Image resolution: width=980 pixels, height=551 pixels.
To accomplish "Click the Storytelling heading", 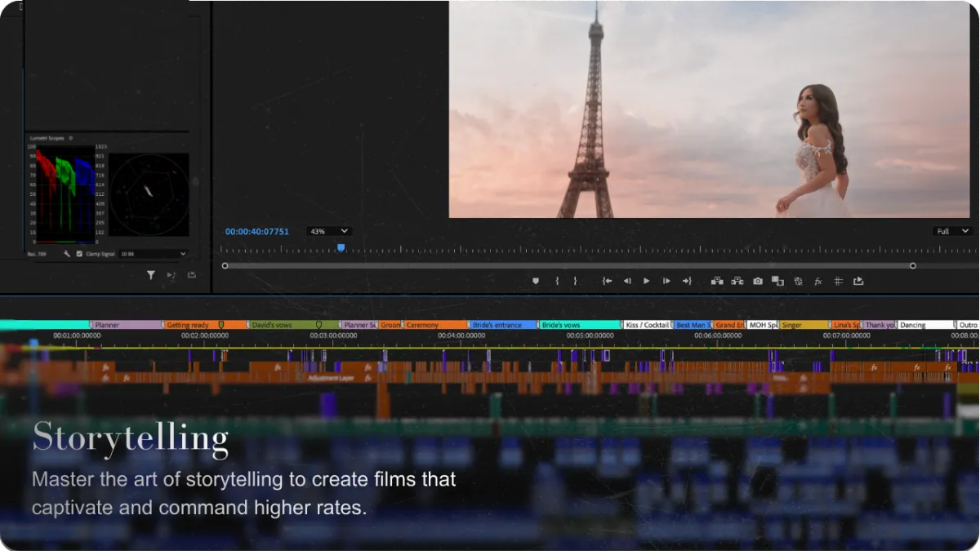I will [x=131, y=438].
